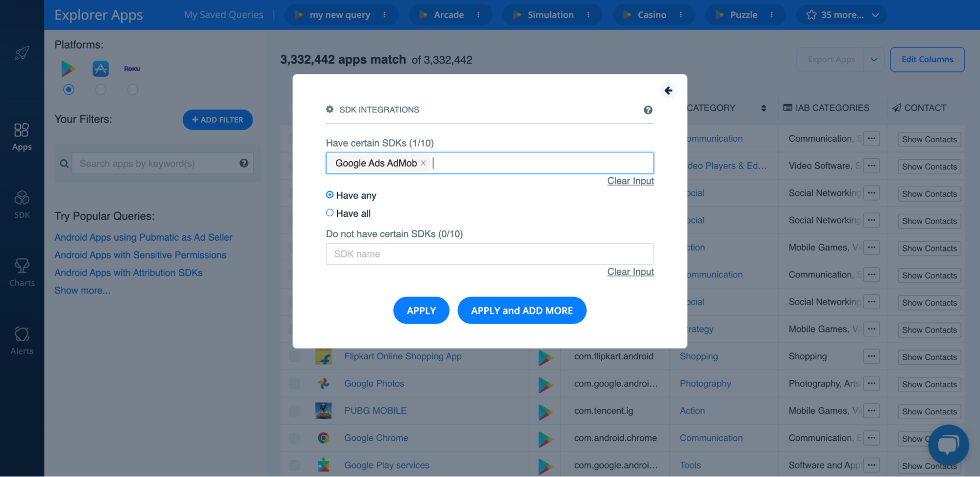This screenshot has width=980, height=477.
Task: Click the Edit Columns button
Action: pyautogui.click(x=927, y=59)
